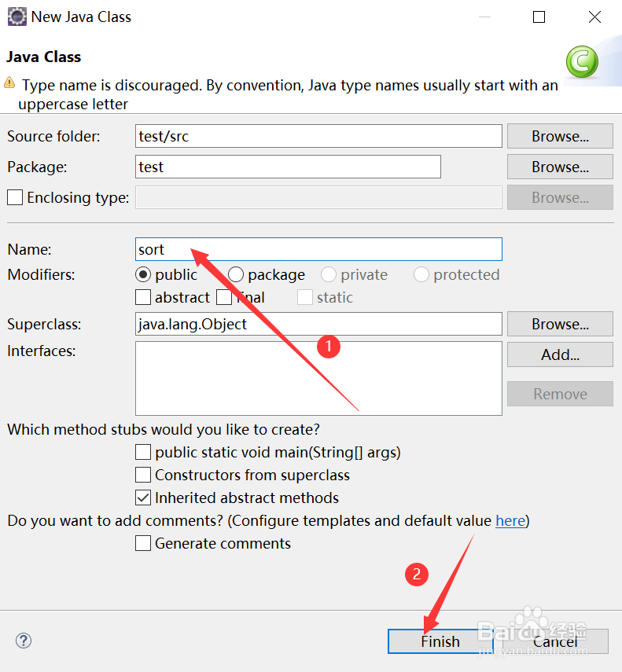Screen dimensions: 622x672
Task: Browse for a Superclass
Action: click(x=560, y=324)
